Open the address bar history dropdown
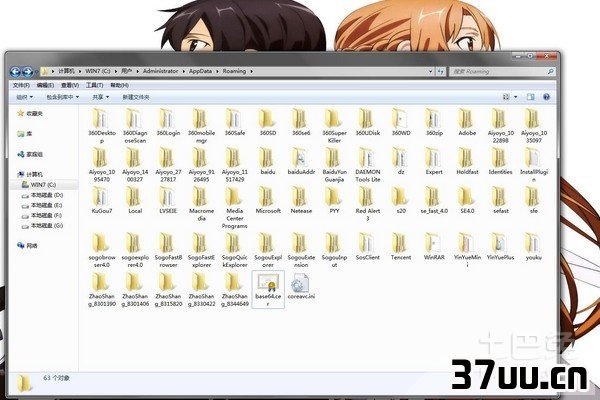 pyautogui.click(x=431, y=71)
